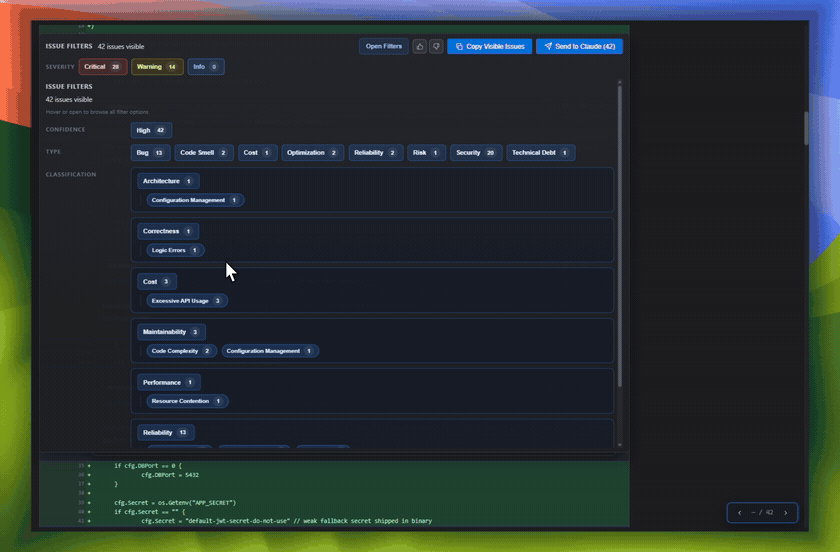The height and width of the screenshot is (552, 840).
Task: Filter by Code Smell type
Action: (x=204, y=153)
